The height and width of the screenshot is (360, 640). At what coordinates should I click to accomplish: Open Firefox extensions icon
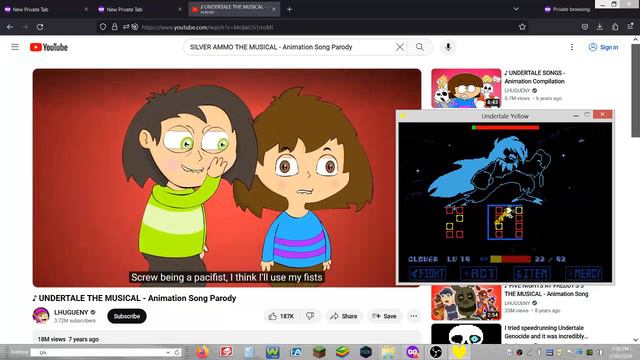(615, 27)
